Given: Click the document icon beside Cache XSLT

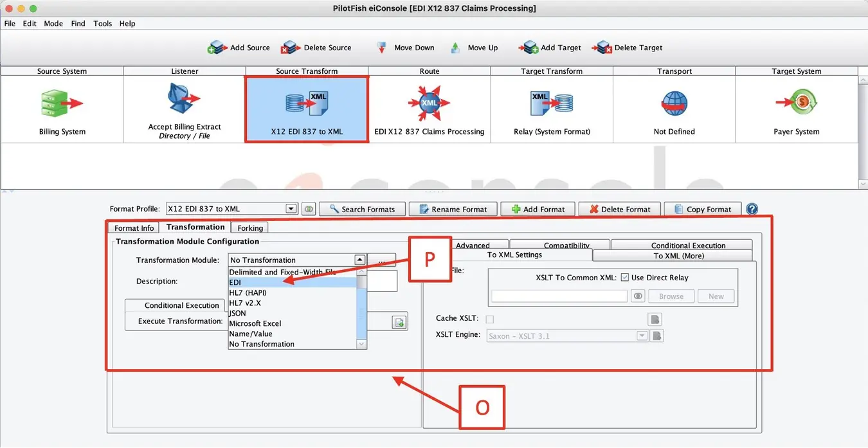Looking at the screenshot, I should [655, 319].
